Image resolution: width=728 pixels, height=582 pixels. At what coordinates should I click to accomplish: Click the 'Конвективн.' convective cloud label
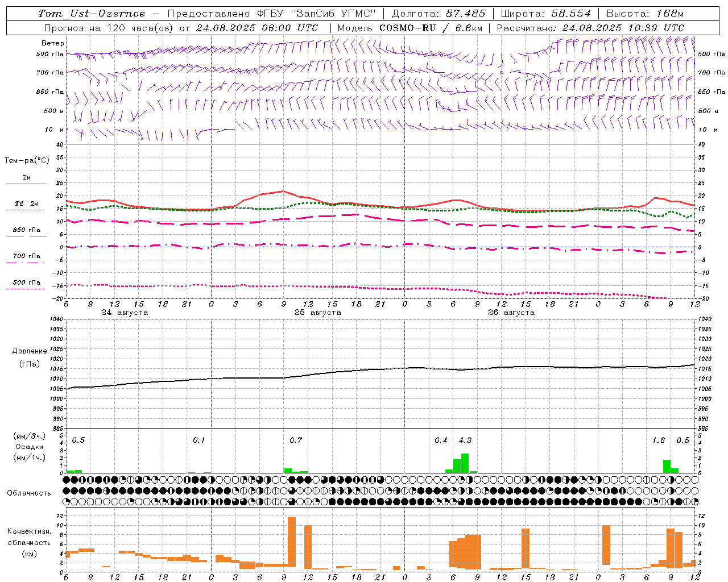[x=29, y=531]
